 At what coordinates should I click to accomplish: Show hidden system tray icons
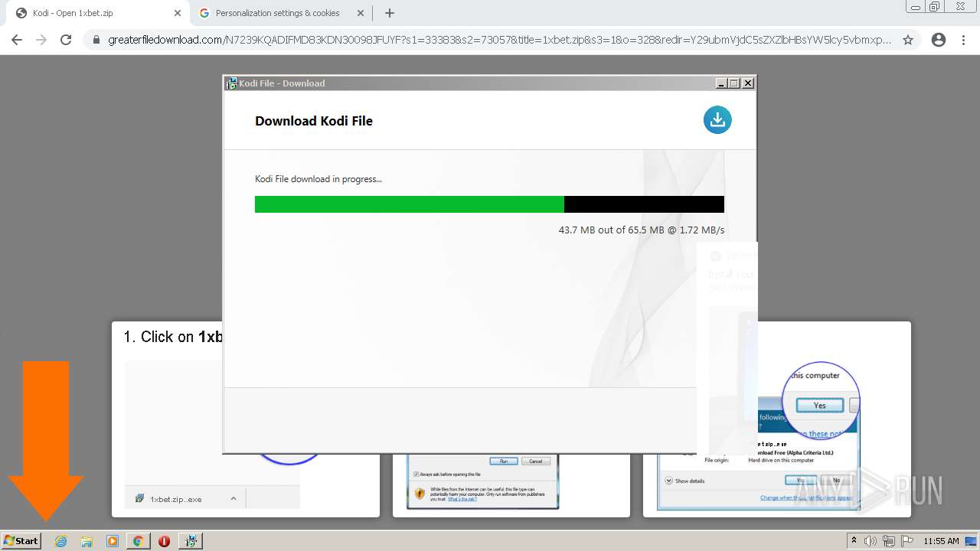coord(854,540)
